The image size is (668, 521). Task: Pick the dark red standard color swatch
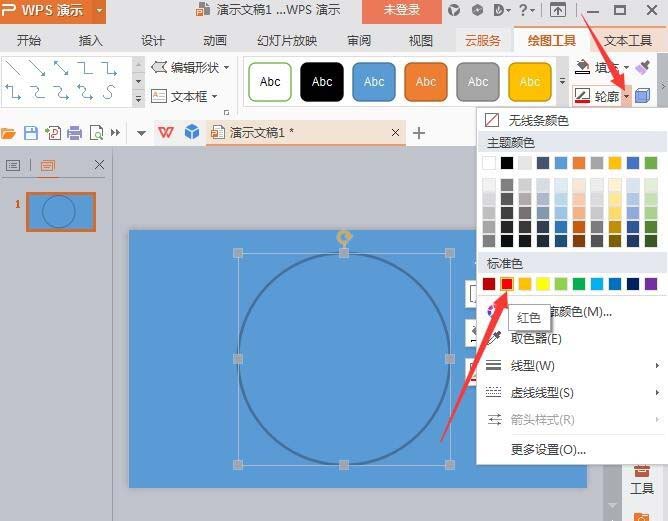pos(489,284)
